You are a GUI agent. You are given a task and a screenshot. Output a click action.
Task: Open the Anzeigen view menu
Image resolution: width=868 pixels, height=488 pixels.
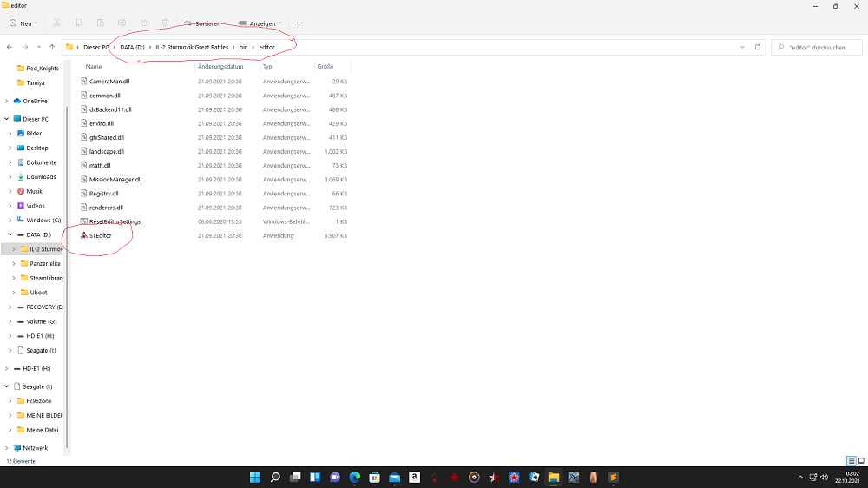pyautogui.click(x=261, y=23)
